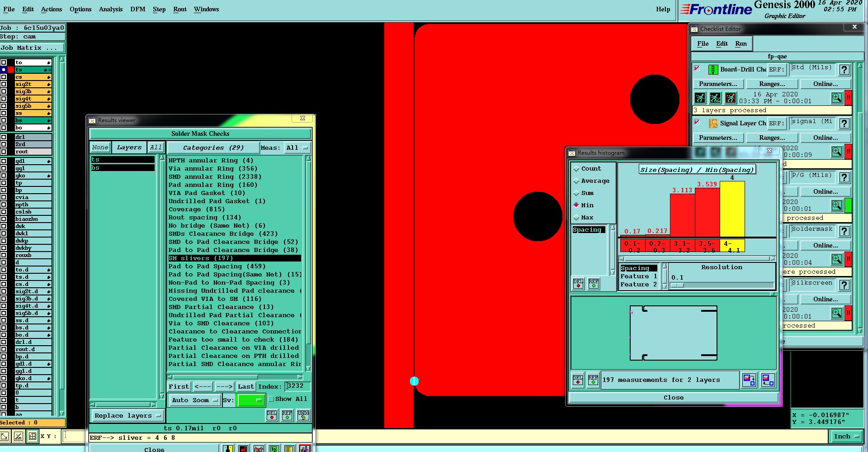Click DEL icon under histogram Spacing list

578,284
